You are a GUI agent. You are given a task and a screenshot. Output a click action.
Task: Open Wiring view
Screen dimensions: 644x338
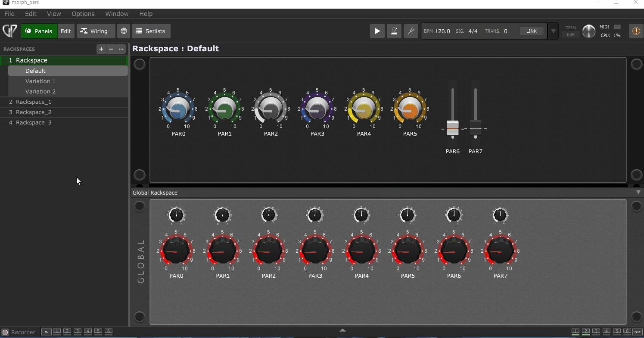tap(95, 31)
